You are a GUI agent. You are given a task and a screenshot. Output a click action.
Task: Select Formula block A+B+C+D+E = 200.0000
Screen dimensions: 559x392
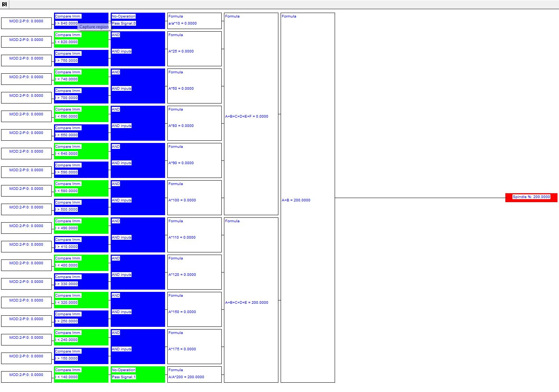[251, 300]
